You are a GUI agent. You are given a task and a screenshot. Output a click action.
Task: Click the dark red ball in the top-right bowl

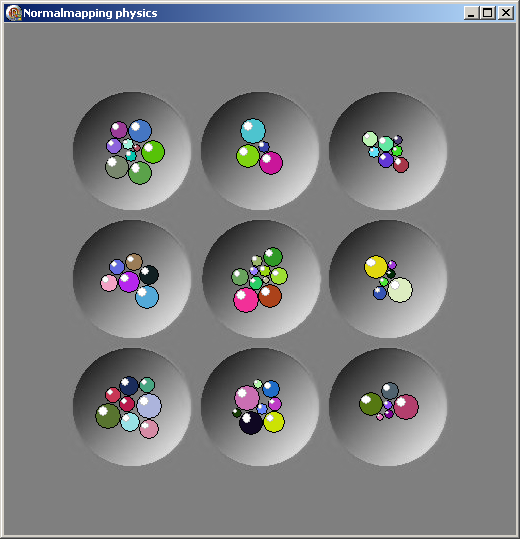pos(401,165)
